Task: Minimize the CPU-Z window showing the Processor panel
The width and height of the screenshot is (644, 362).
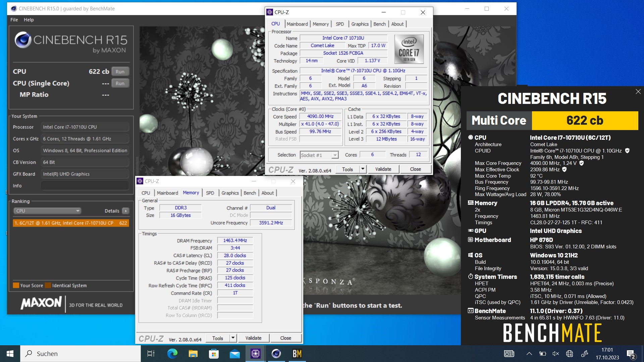Action: click(384, 12)
